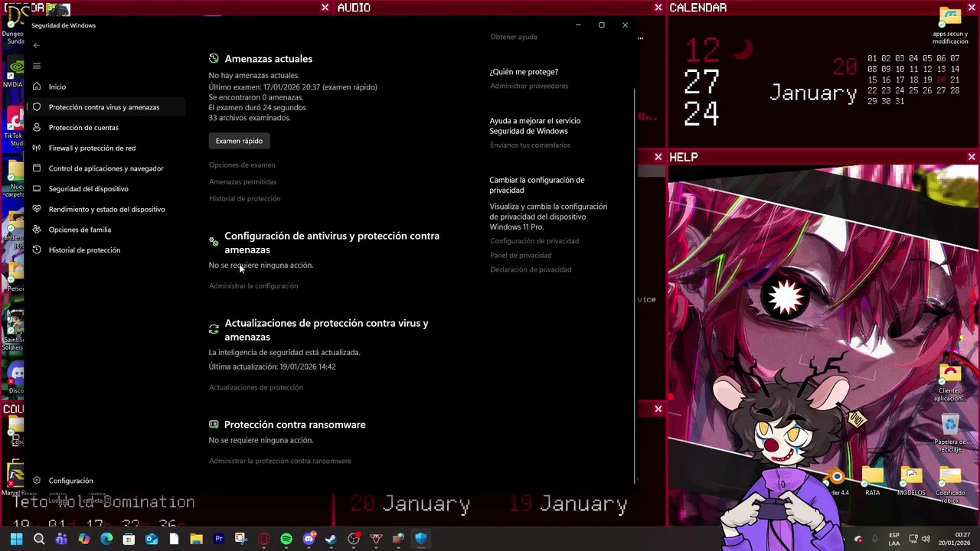Switch to Discord in taskbar

click(x=309, y=539)
